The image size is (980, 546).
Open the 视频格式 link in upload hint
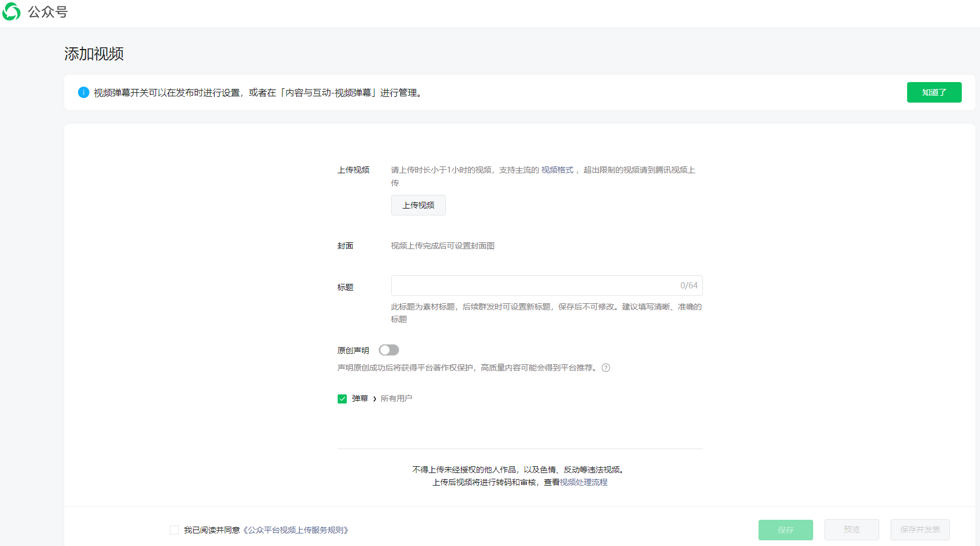557,170
